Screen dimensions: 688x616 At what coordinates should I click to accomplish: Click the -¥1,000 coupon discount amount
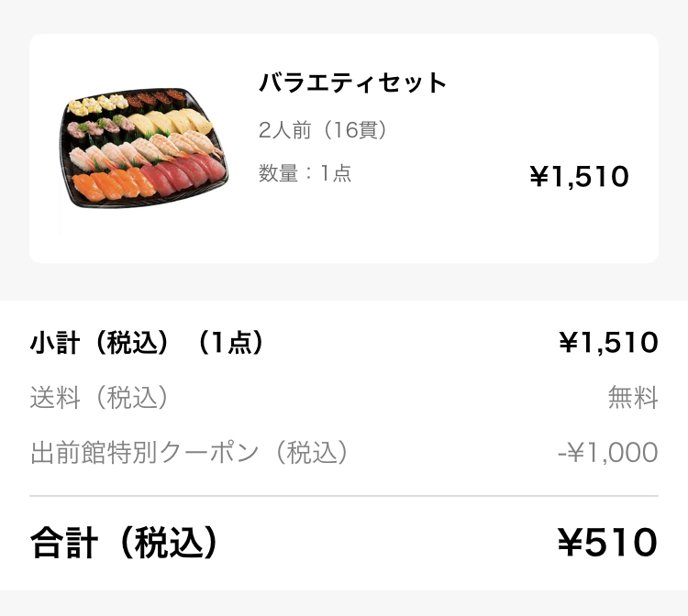[x=607, y=453]
